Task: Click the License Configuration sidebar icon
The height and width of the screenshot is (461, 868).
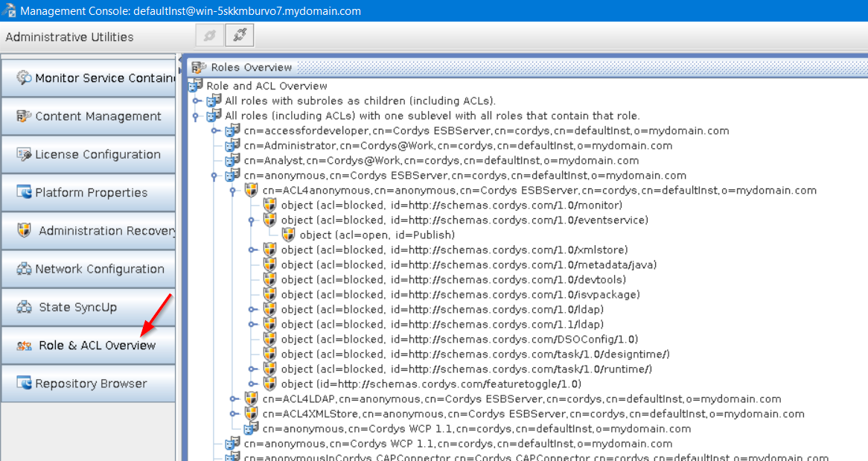Action: pos(24,154)
